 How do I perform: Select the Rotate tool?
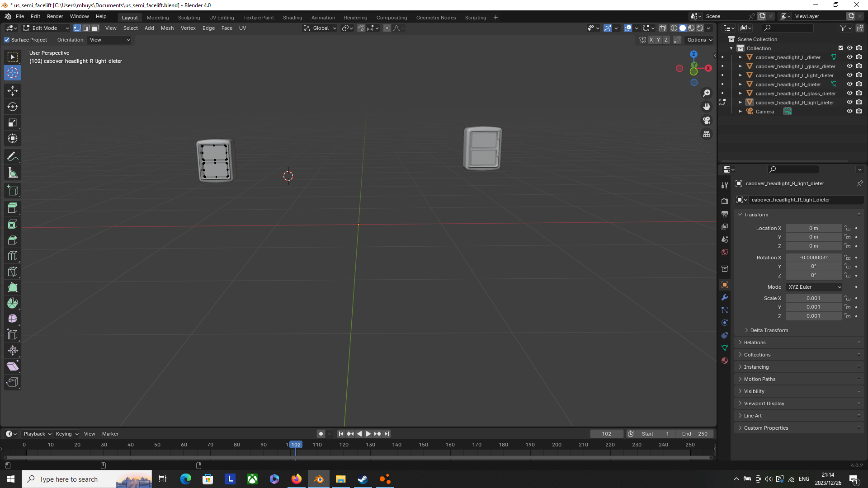[x=13, y=107]
